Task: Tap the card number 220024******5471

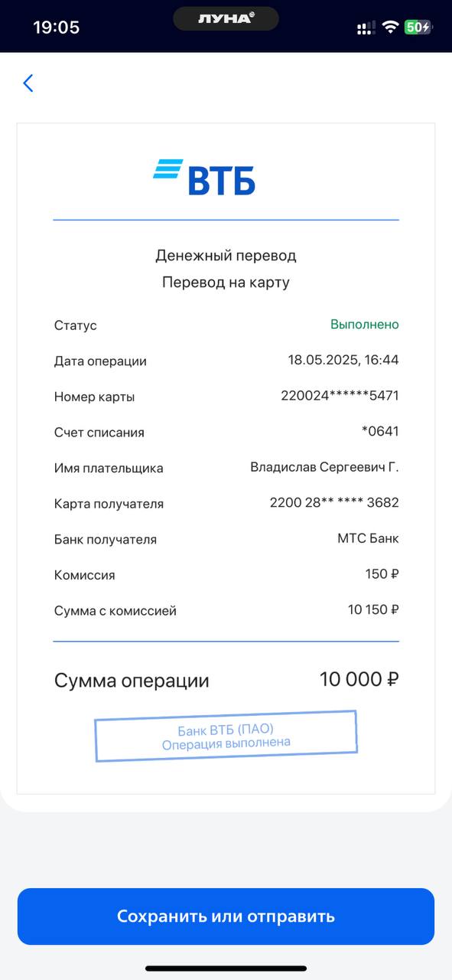Action: pos(340,396)
